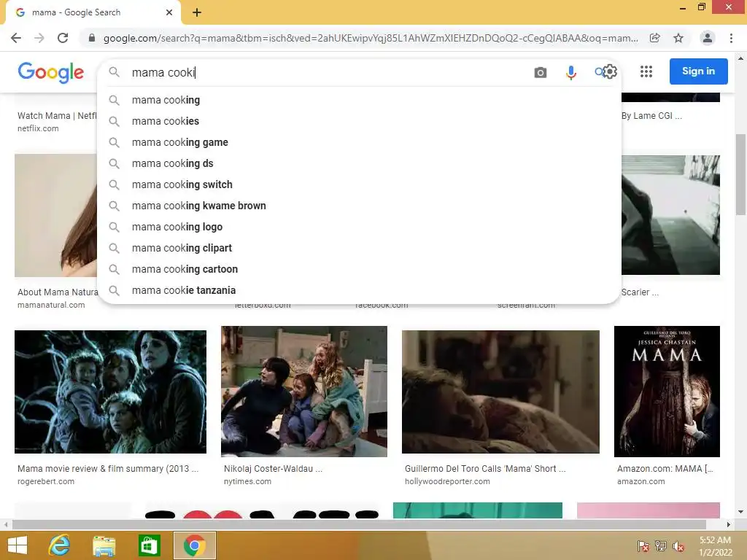Screen dimensions: 747x560
Task: Click the address bar URL
Action: pos(371,38)
